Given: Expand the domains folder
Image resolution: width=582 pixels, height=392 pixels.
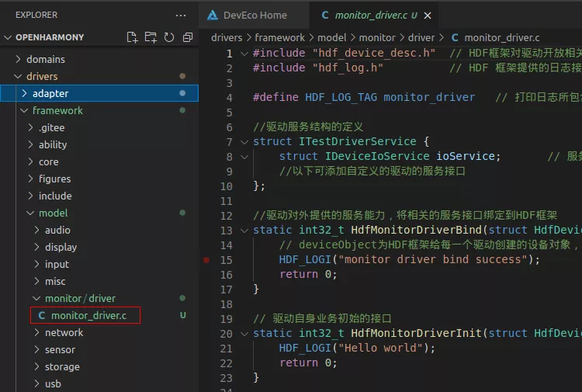Looking at the screenshot, I should (18, 59).
